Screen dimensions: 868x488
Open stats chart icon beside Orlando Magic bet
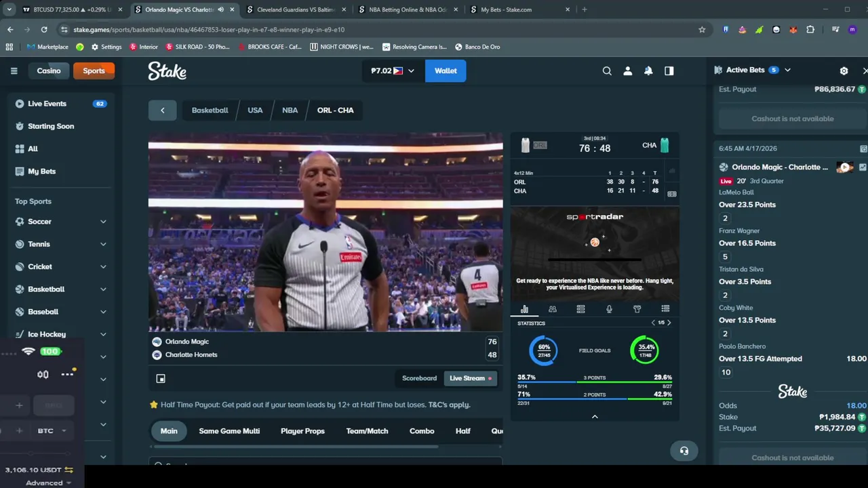[x=863, y=167]
